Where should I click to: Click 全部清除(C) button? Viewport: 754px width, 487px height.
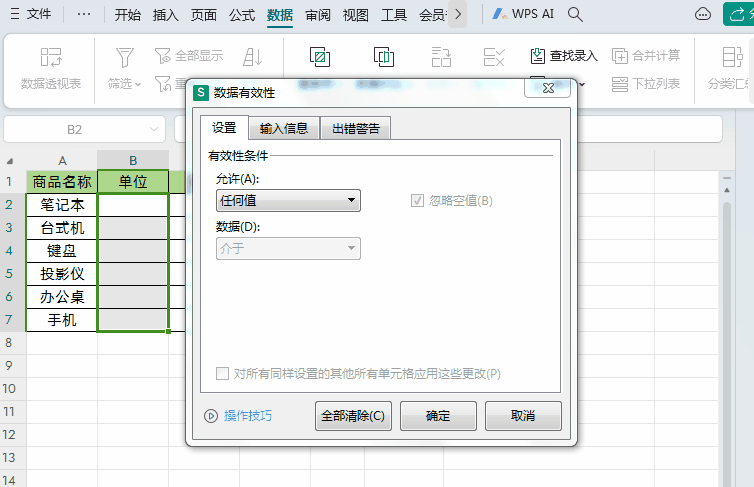click(353, 416)
